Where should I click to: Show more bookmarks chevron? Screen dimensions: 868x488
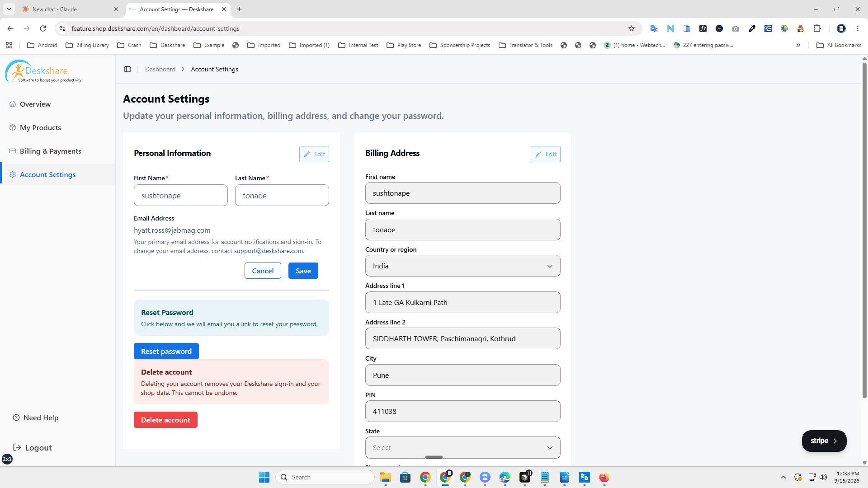tap(798, 45)
